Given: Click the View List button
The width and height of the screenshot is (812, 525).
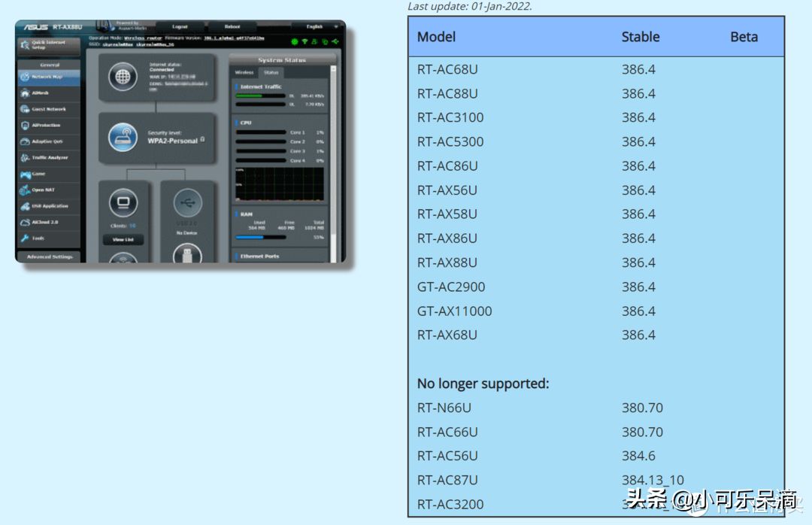Looking at the screenshot, I should point(123,239).
